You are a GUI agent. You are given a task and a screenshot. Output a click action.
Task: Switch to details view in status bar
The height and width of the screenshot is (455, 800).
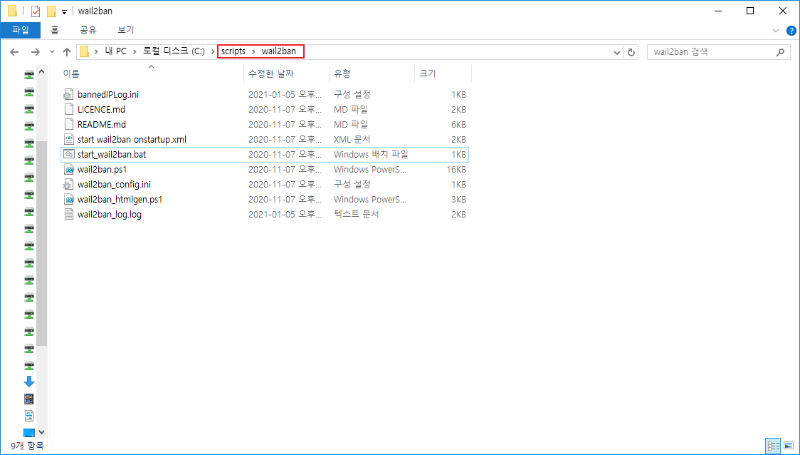point(773,445)
